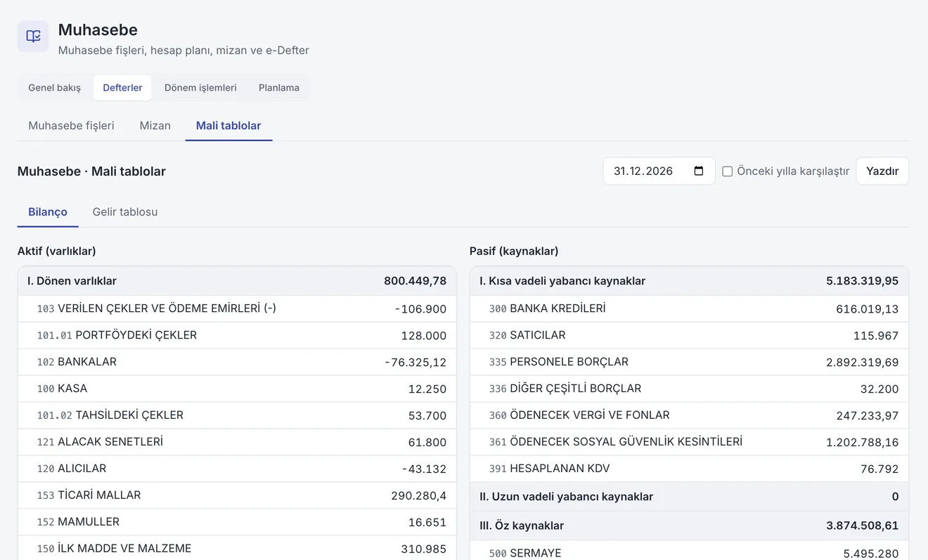Select the 120 ALICILAR row

click(237, 469)
